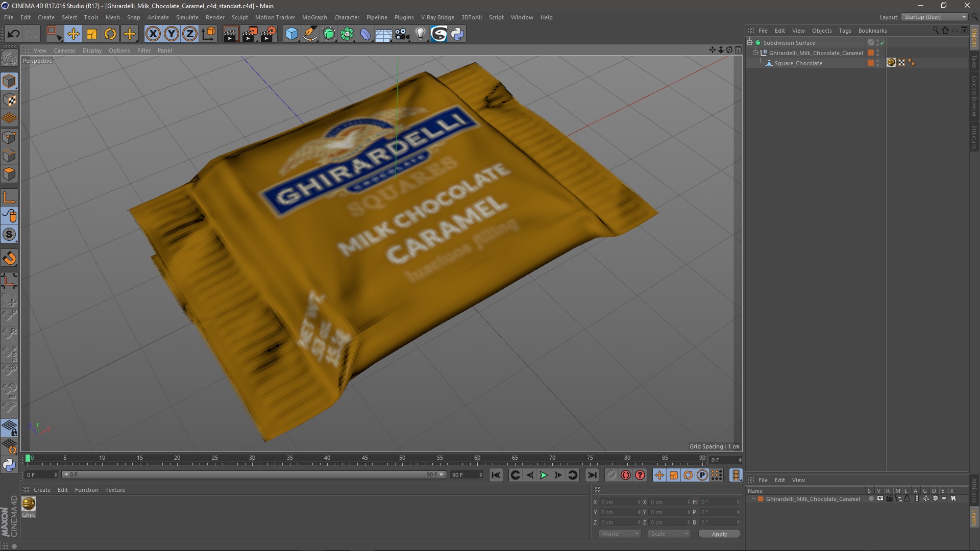Click Make Editable icon in left palette
This screenshot has height=551, width=980.
(9, 58)
